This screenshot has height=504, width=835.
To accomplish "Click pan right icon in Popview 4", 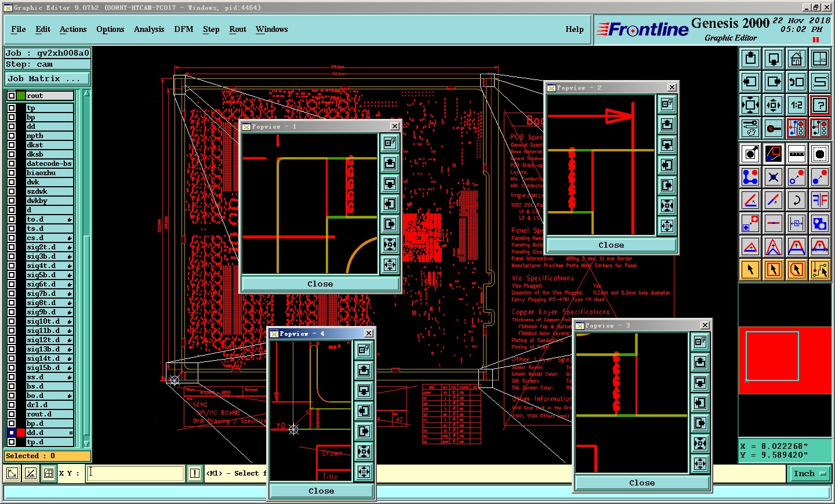I will coord(364,432).
